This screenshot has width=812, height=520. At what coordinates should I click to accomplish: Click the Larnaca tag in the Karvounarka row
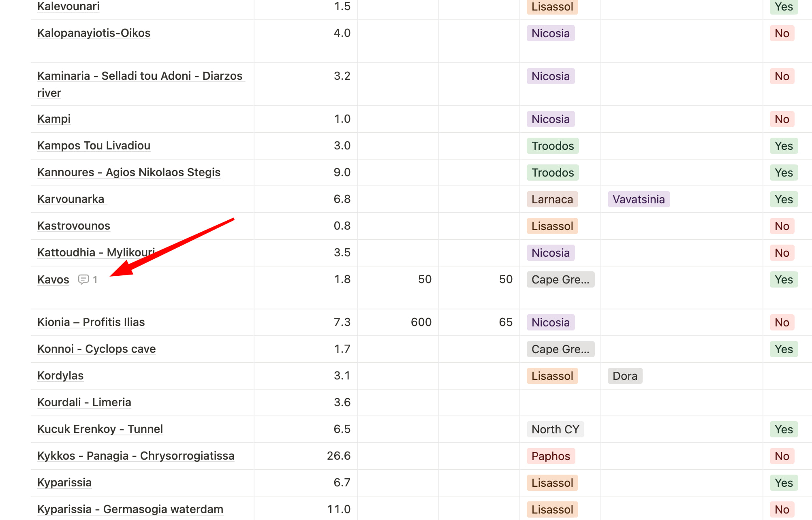(552, 199)
